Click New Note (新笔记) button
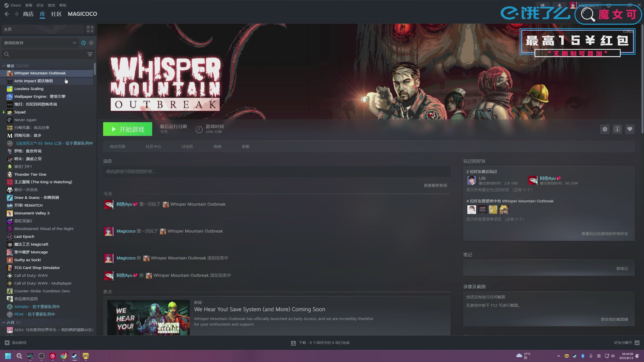The width and height of the screenshot is (644, 362). tap(622, 269)
